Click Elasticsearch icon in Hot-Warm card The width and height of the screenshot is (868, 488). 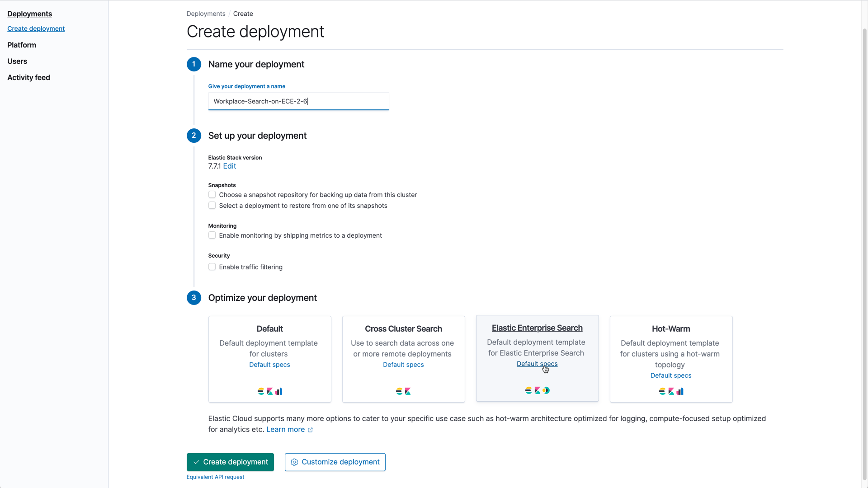click(662, 391)
